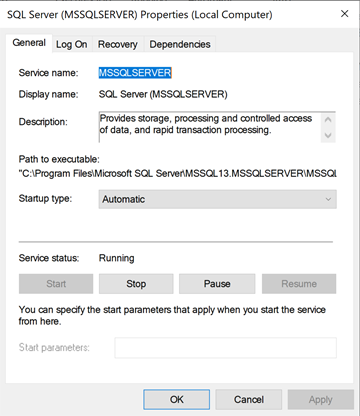Click the dialog title bar text

coord(140,15)
